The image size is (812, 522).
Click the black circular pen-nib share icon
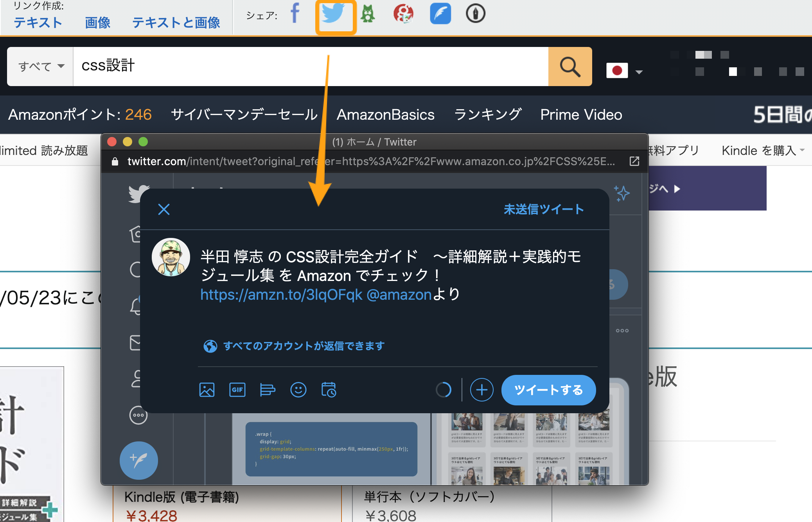click(x=476, y=14)
